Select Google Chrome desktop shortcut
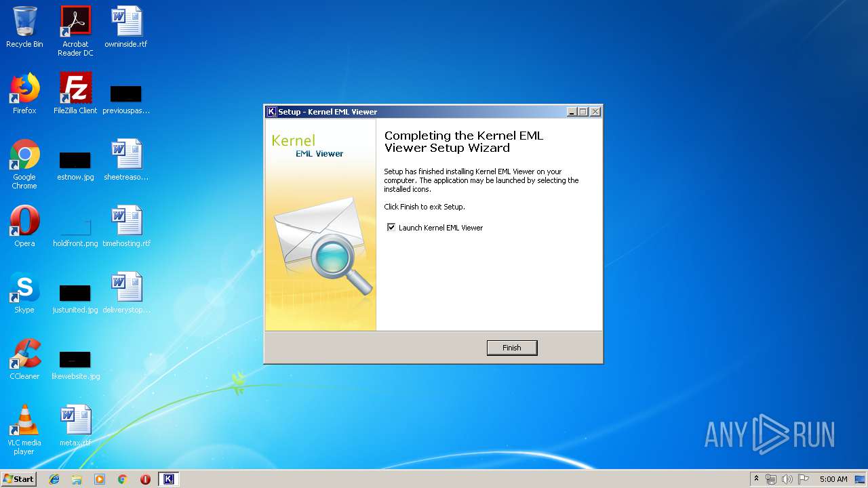Image resolution: width=868 pixels, height=488 pixels. (24, 164)
